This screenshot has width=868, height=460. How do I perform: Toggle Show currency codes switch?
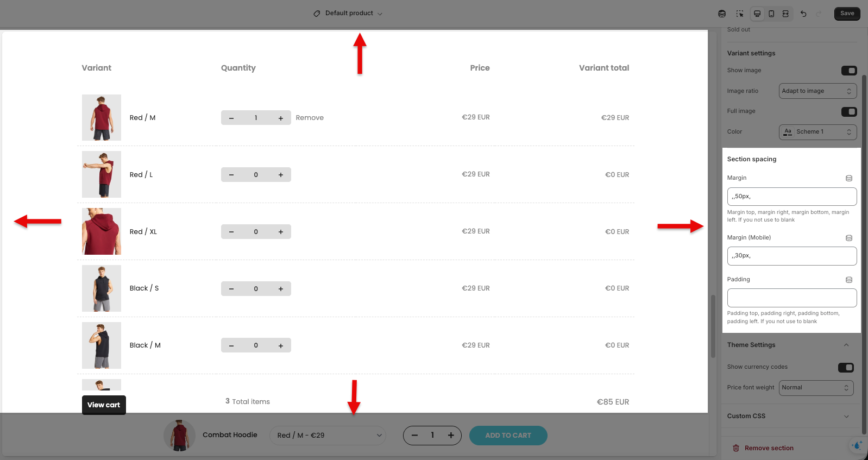tap(846, 368)
